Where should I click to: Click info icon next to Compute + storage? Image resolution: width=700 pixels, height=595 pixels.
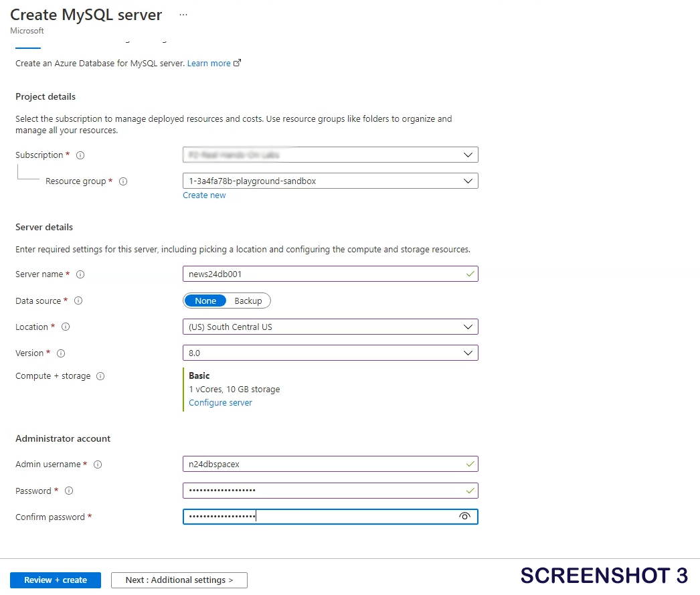[100, 376]
